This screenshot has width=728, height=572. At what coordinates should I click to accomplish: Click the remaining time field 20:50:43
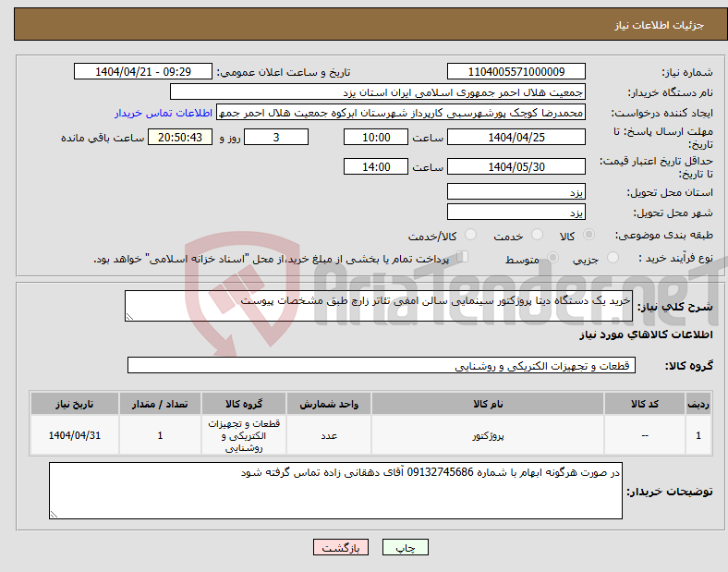(180, 137)
